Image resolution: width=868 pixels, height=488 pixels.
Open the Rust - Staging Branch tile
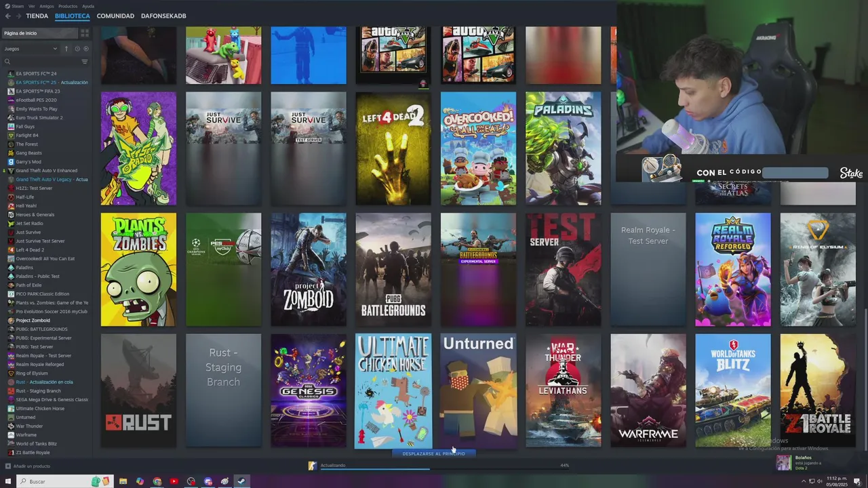[223, 390]
